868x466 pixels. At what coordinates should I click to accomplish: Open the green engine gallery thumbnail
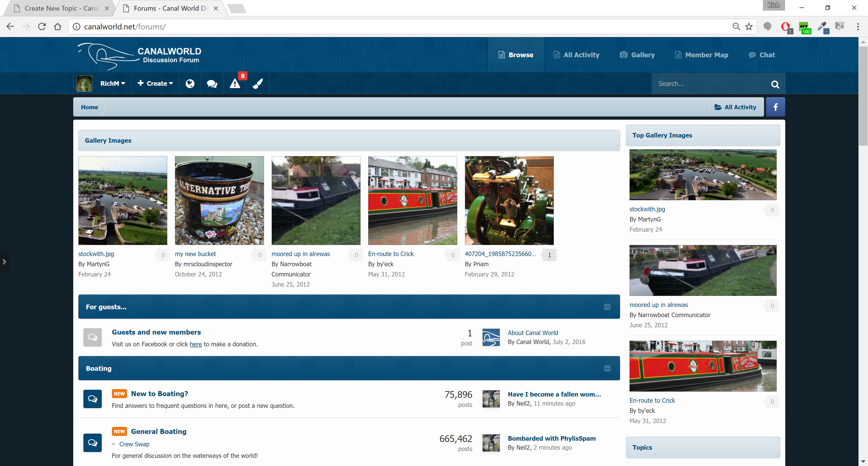coord(509,200)
